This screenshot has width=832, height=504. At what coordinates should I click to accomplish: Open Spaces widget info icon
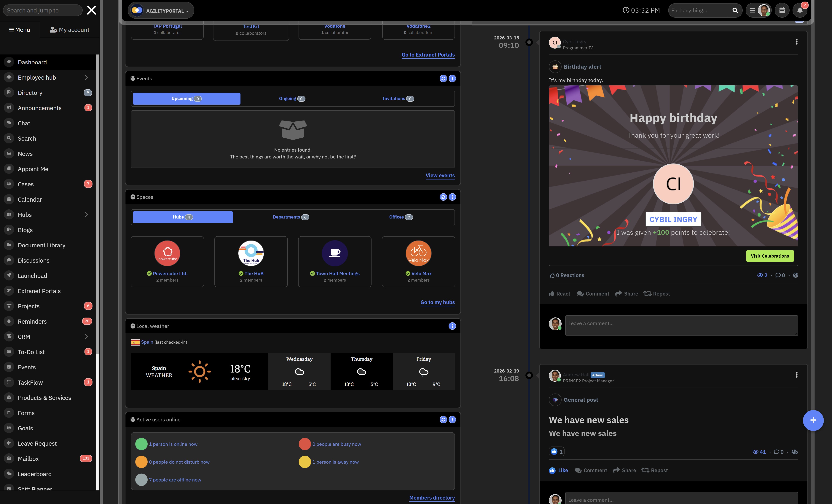[x=452, y=197]
